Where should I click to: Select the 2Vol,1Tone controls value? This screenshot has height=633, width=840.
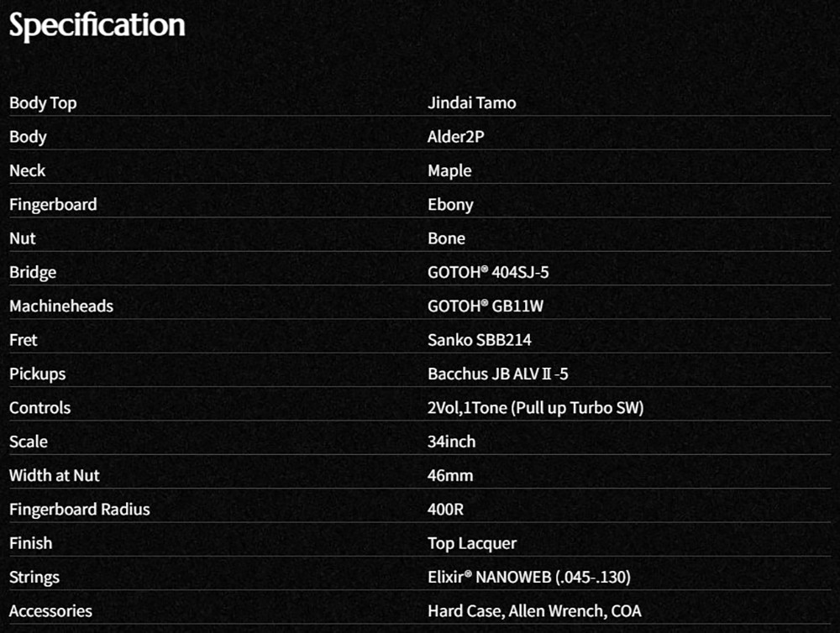click(536, 408)
